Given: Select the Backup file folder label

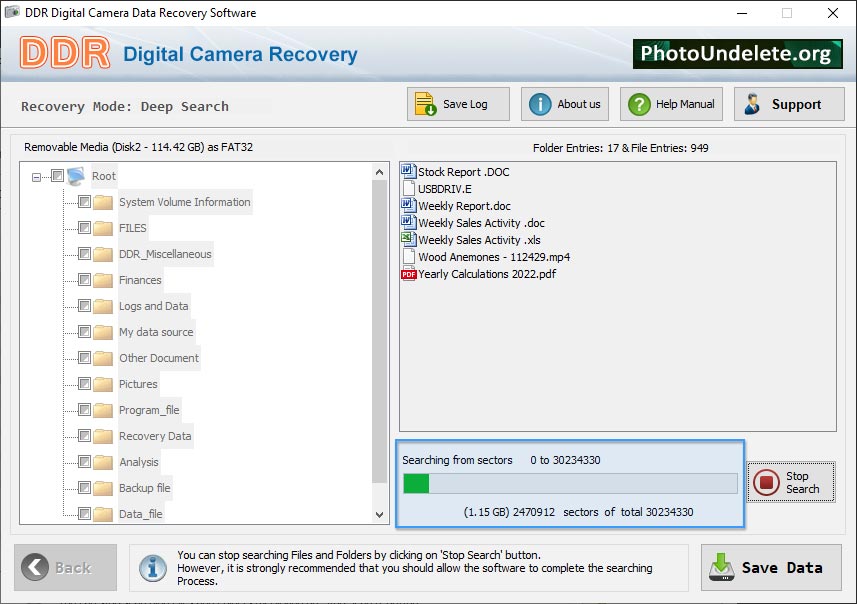Looking at the screenshot, I should [x=145, y=488].
